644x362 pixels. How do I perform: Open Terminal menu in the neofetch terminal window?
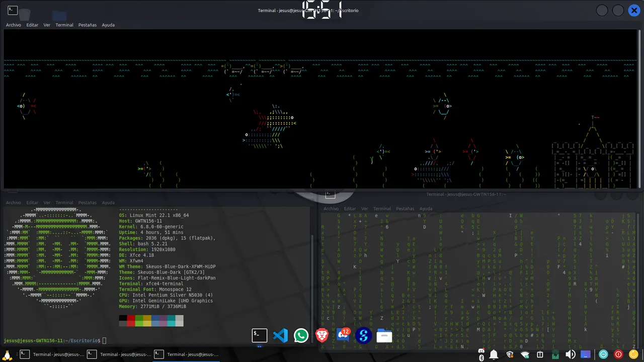(64, 203)
